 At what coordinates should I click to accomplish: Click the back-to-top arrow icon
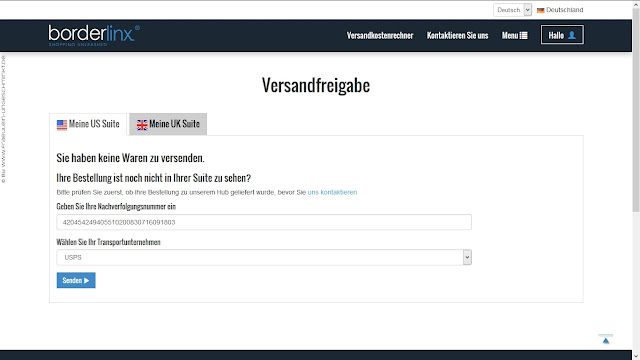coord(606,340)
